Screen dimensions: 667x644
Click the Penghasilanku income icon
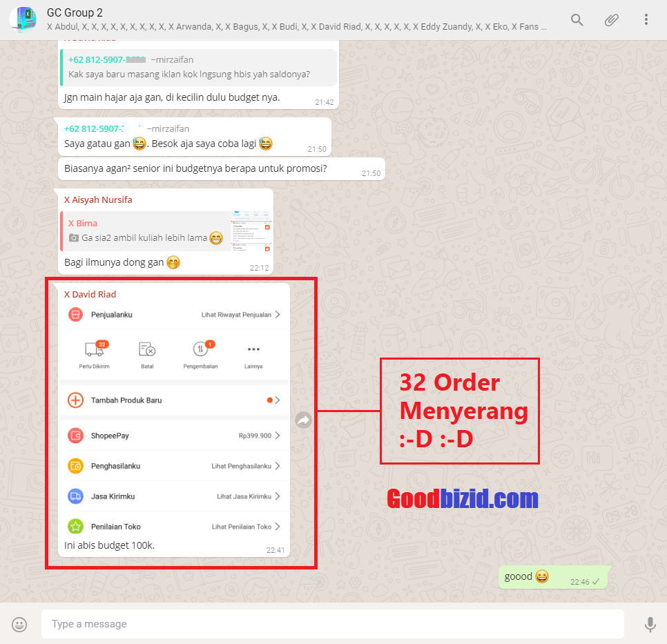click(75, 466)
